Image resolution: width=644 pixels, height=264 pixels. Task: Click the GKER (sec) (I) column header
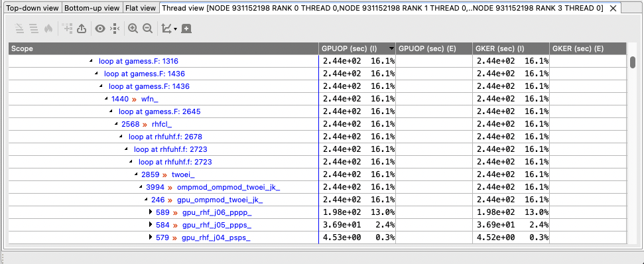511,48
